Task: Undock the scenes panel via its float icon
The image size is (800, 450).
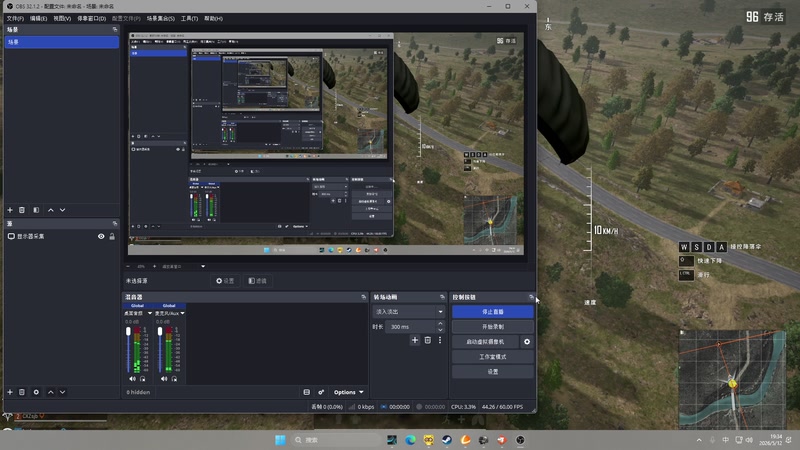Action: pyautogui.click(x=114, y=30)
